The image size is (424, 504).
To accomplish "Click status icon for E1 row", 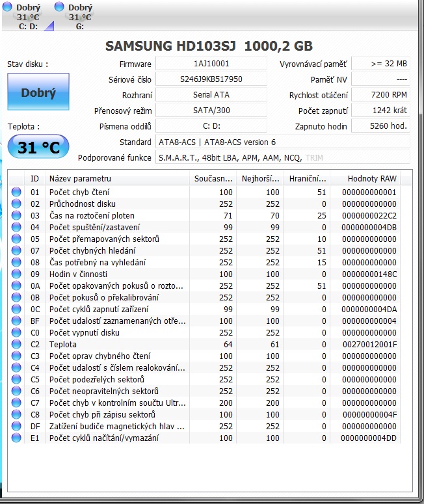I will pos(16,438).
